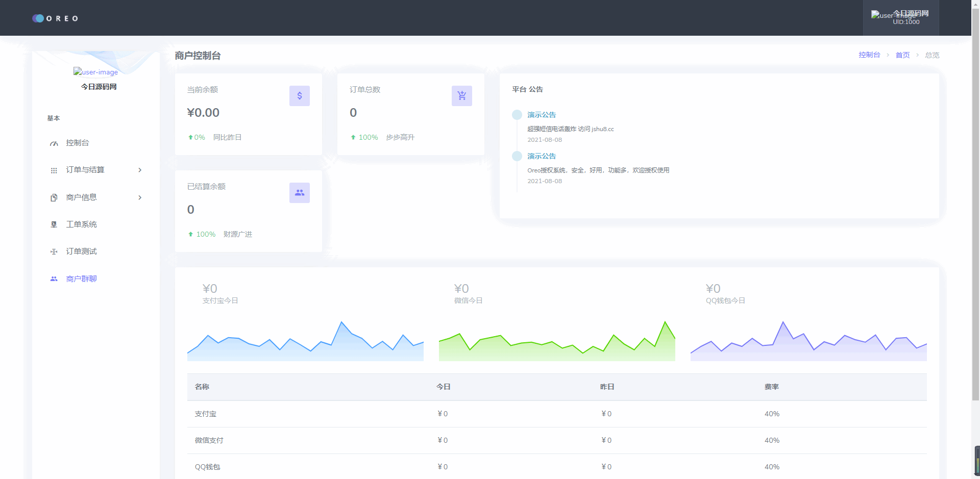Screen dimensions: 980x479
Task: Click the first announcement timeline dot
Action: [517, 115]
